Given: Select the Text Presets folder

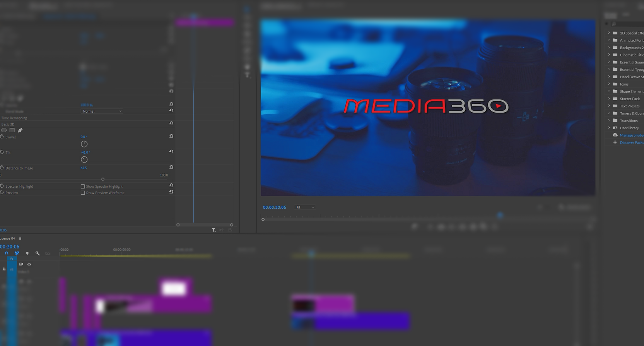Looking at the screenshot, I should [x=630, y=106].
